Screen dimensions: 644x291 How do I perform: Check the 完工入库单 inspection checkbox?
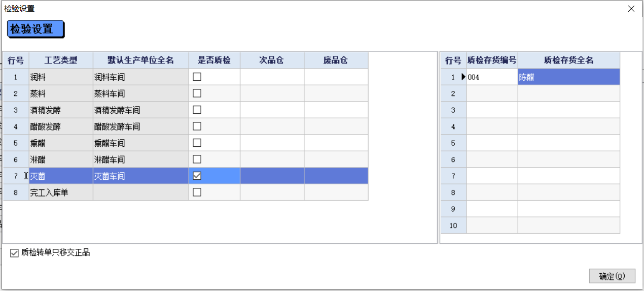coord(197,192)
